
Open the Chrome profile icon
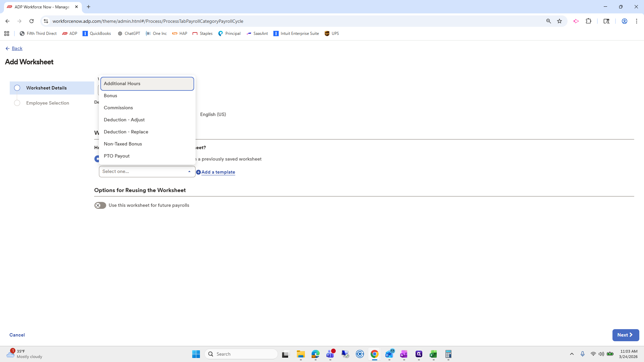(x=624, y=21)
